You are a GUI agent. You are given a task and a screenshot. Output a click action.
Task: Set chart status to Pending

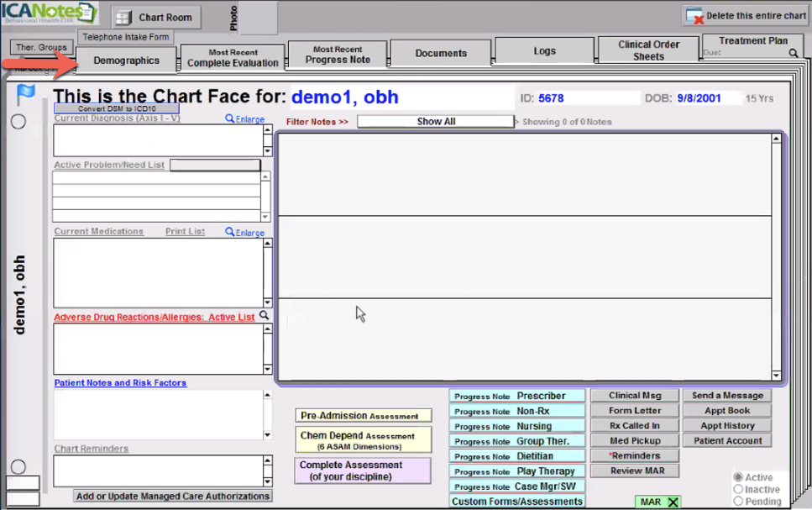point(739,501)
